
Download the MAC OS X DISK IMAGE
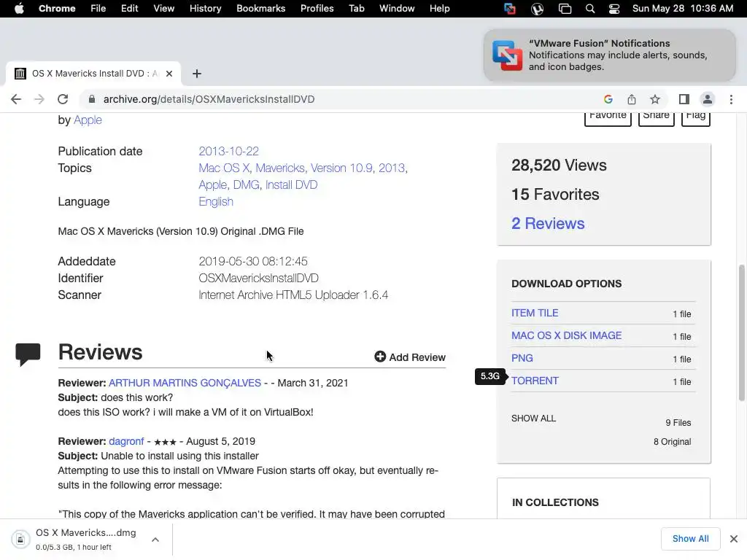(x=566, y=335)
